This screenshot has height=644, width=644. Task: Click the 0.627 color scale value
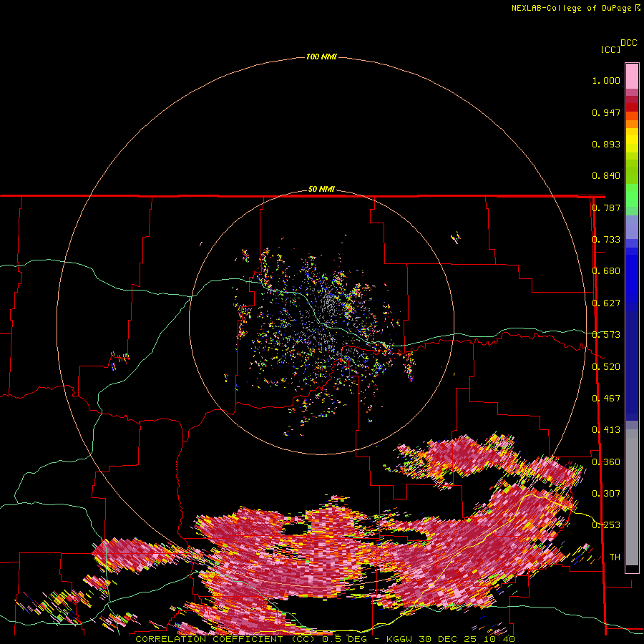tap(606, 303)
